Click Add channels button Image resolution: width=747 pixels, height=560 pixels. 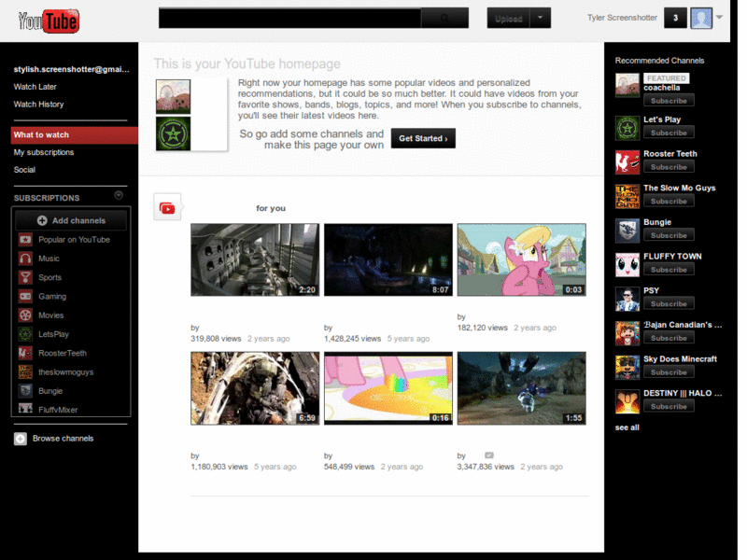(71, 220)
